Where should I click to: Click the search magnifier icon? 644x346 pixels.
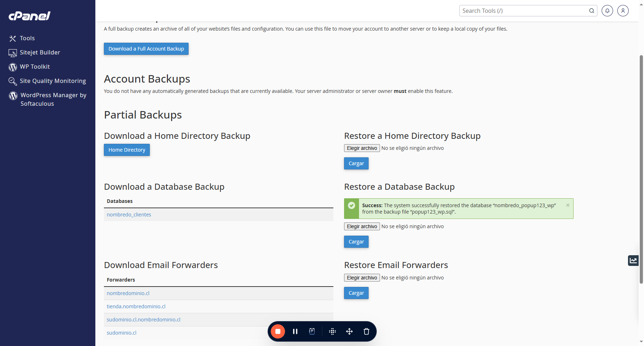592,11
